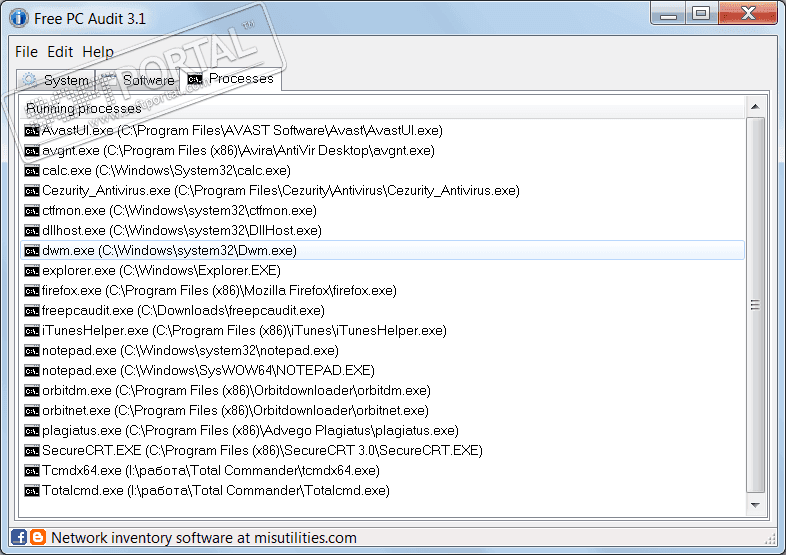Select the dllhost.exe process row
The width and height of the screenshot is (786, 555).
pyautogui.click(x=382, y=231)
